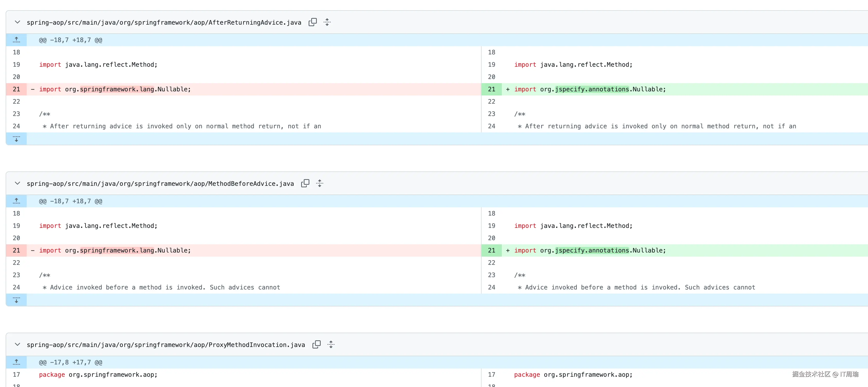The width and height of the screenshot is (868, 387).
Task: Expand all lines in AfterReturningAdvice.java
Action: tap(327, 22)
